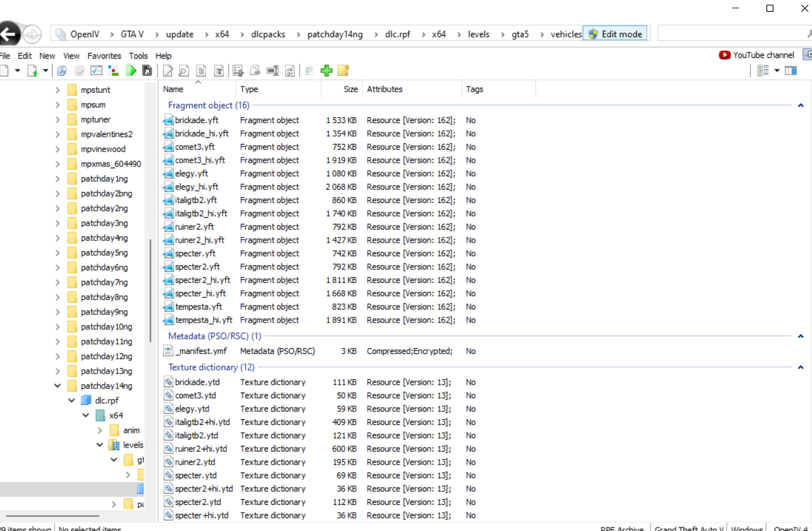The width and height of the screenshot is (812, 531).
Task: Click the magnifier document search icon
Action: (x=184, y=71)
